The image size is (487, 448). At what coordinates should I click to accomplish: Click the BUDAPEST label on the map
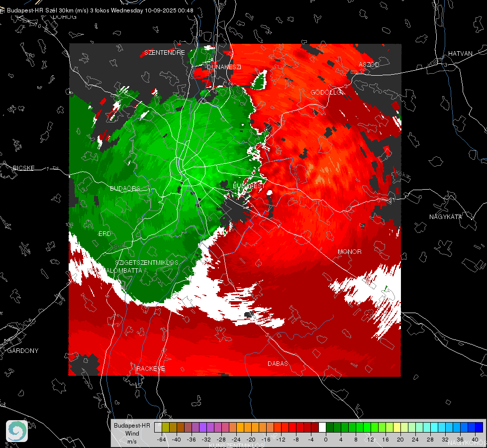[x=248, y=186]
